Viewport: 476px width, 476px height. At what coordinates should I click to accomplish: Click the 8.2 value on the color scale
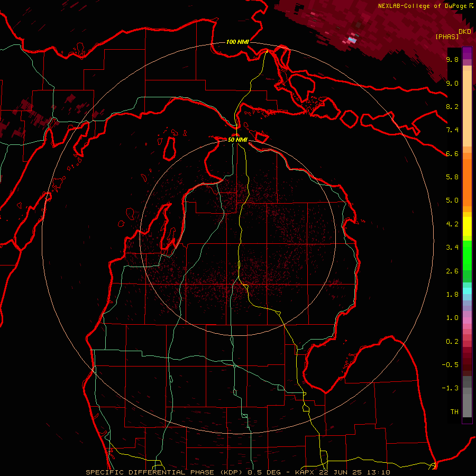[x=452, y=106]
